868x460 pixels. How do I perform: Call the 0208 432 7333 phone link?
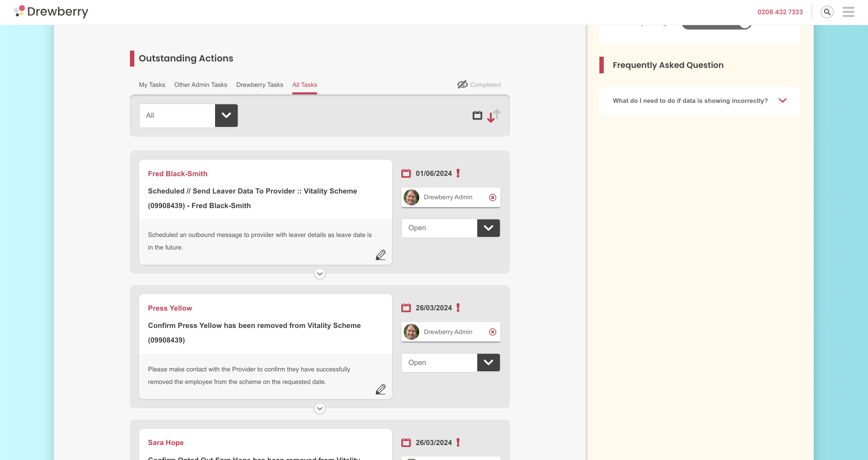(780, 12)
